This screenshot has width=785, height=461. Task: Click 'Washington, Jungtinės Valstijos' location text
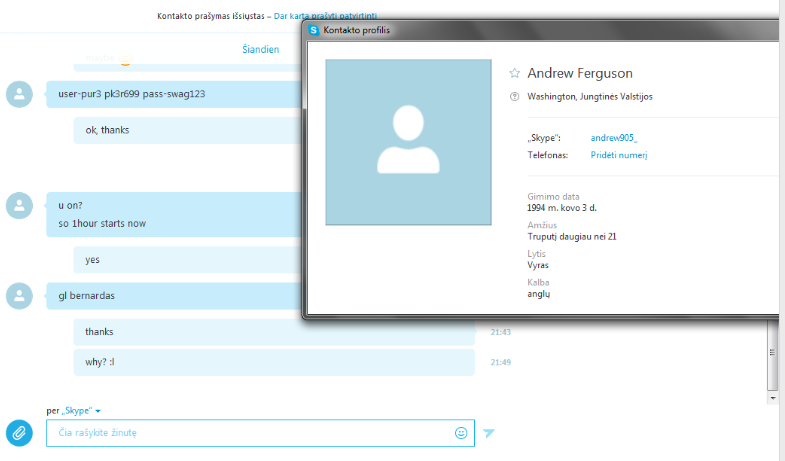[x=590, y=97]
